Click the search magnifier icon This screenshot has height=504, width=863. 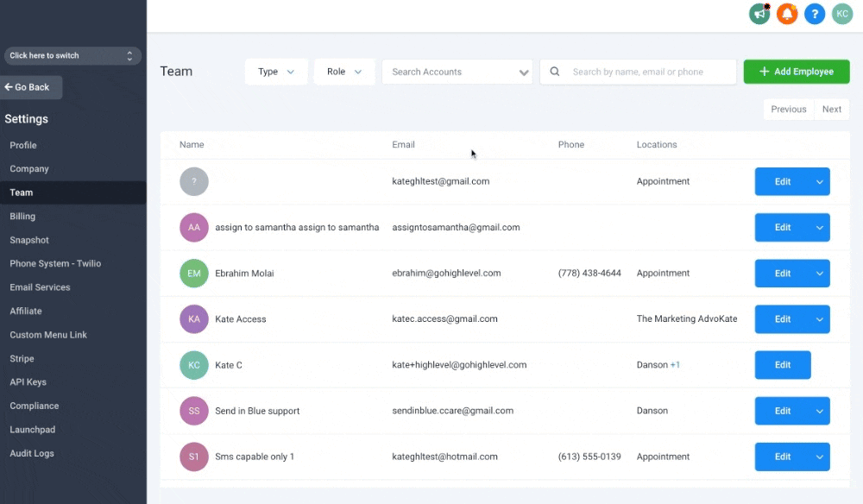(x=555, y=72)
